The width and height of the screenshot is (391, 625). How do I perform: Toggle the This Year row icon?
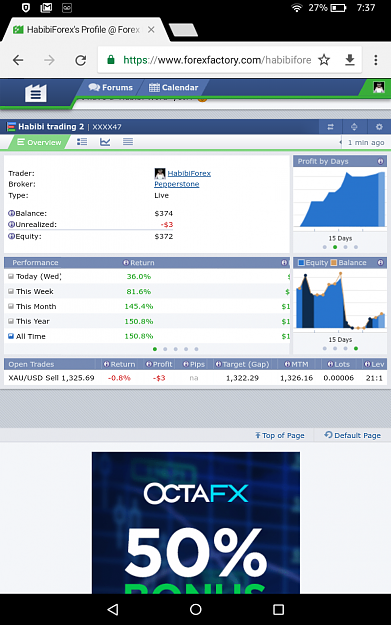(x=11, y=321)
